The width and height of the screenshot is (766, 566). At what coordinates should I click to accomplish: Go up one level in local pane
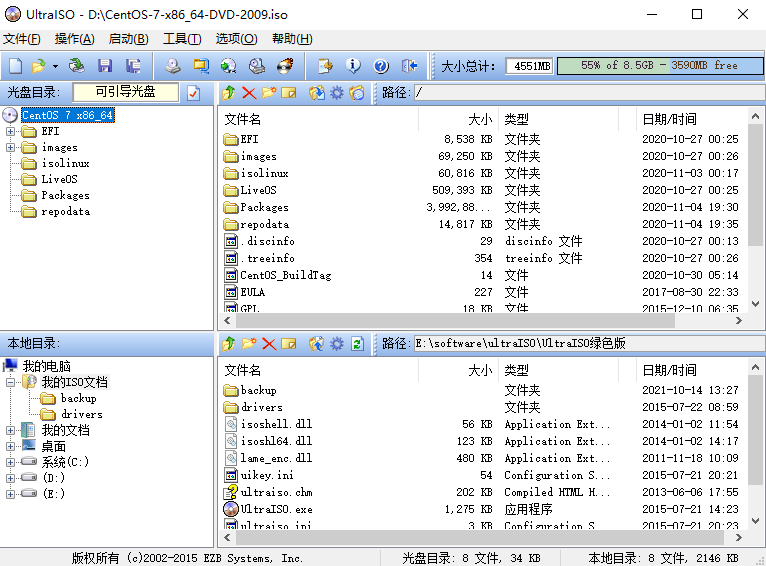point(229,343)
